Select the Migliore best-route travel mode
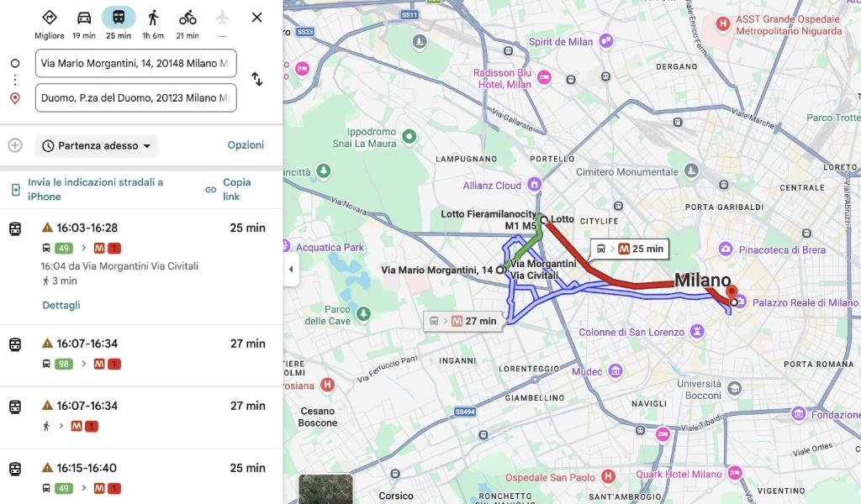 (x=50, y=24)
